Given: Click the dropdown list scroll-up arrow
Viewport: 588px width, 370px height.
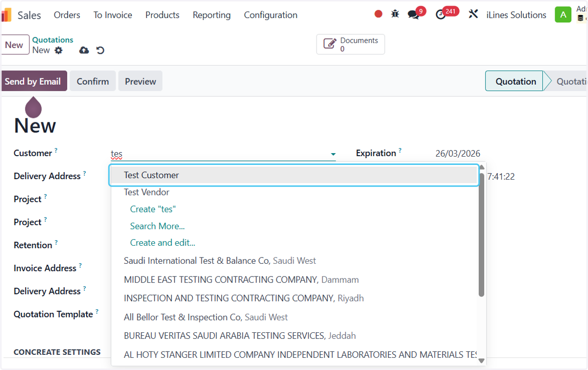Looking at the screenshot, I should point(482,167).
